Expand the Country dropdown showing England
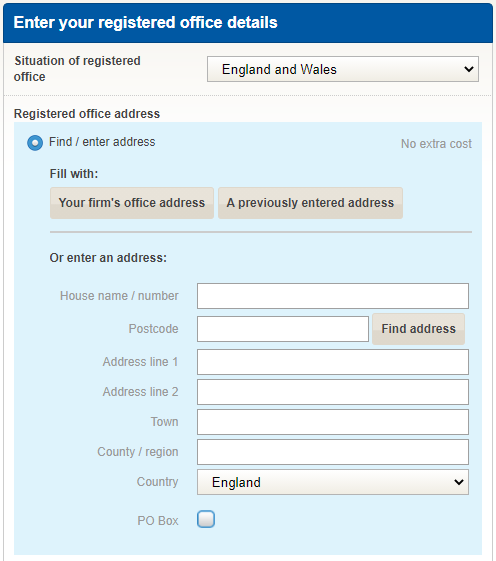Image resolution: width=496 pixels, height=561 pixels. 332,482
